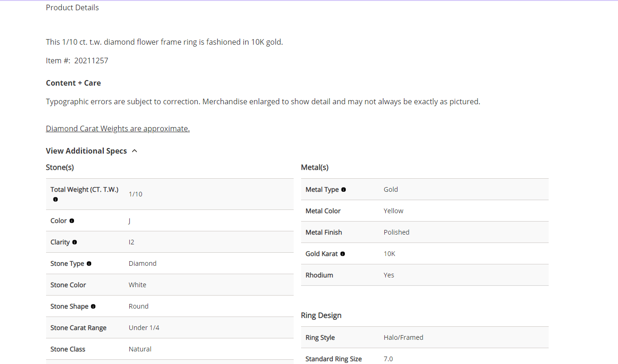618x364 pixels.
Task: Click the Standard Ring Size label
Action: coord(333,359)
